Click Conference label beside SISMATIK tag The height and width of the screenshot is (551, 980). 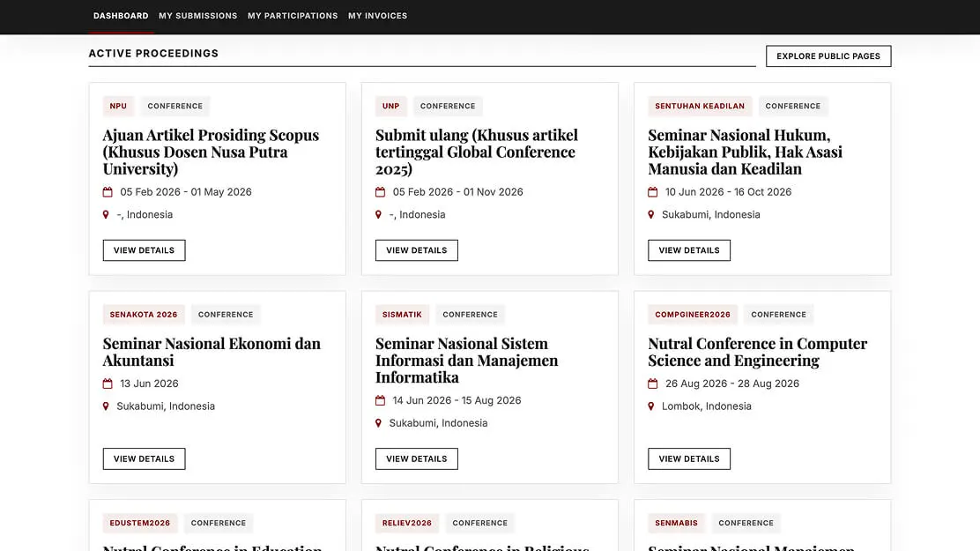[470, 315]
